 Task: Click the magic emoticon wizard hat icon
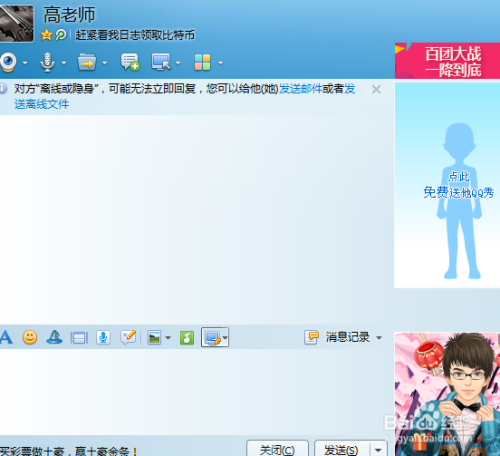click(x=54, y=337)
